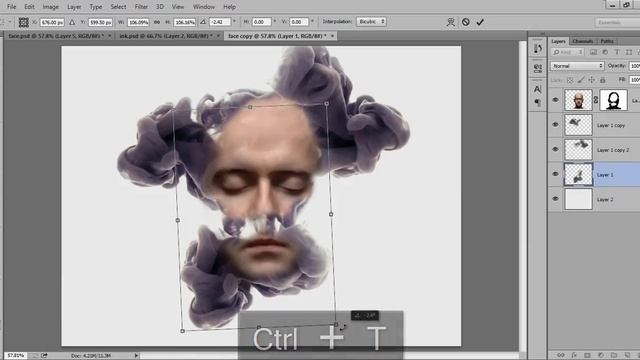Open the Brush Presets dock panel icon
Viewport: 640px width, 360px height.
pos(538,68)
